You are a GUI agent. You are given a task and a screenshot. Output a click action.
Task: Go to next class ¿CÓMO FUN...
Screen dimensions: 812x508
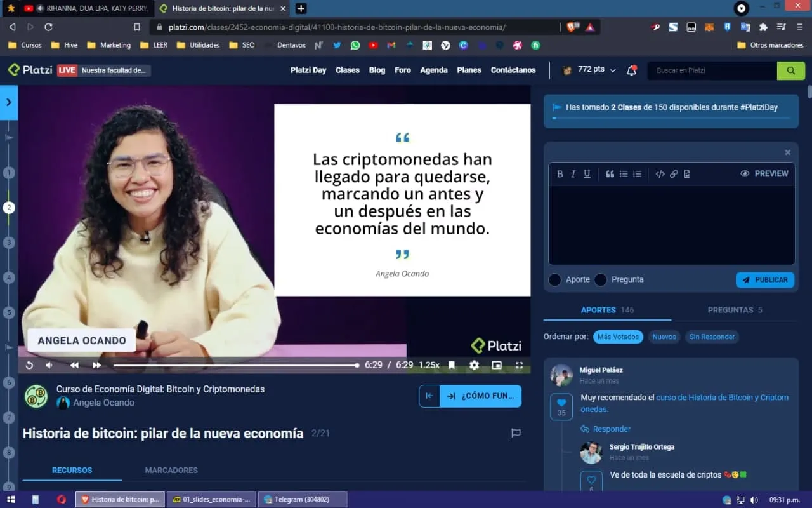480,396
